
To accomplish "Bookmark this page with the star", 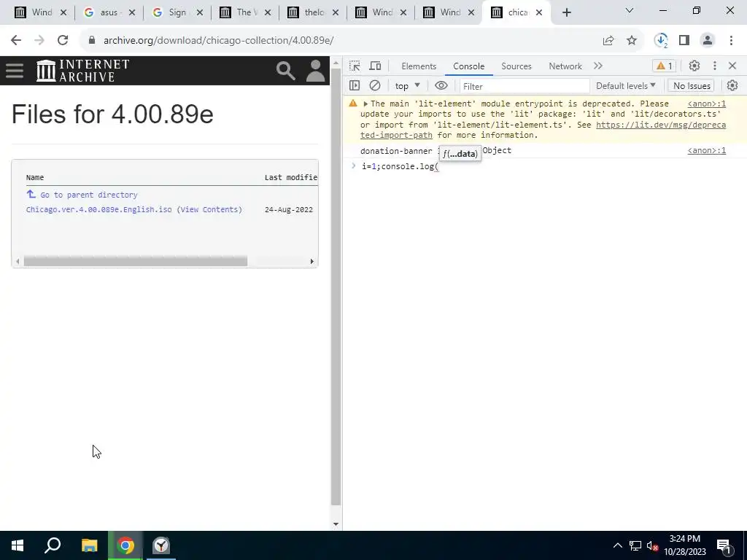I will 632,41.
